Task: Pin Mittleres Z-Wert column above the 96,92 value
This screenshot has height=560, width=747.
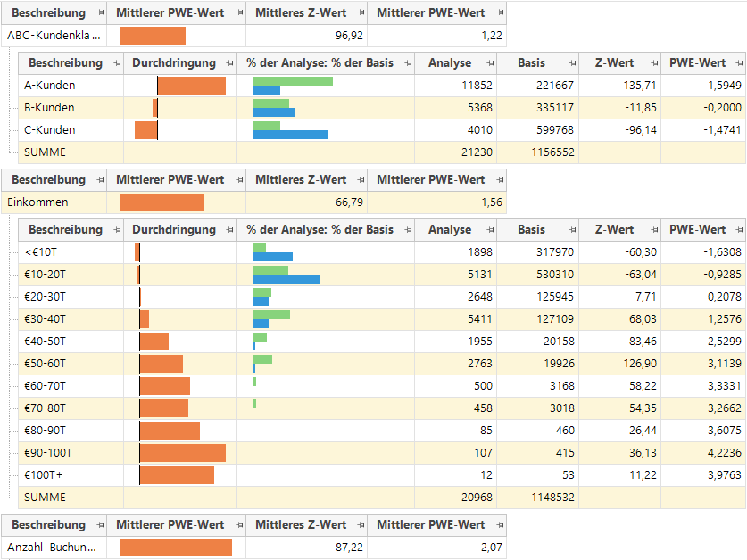Action: point(361,12)
